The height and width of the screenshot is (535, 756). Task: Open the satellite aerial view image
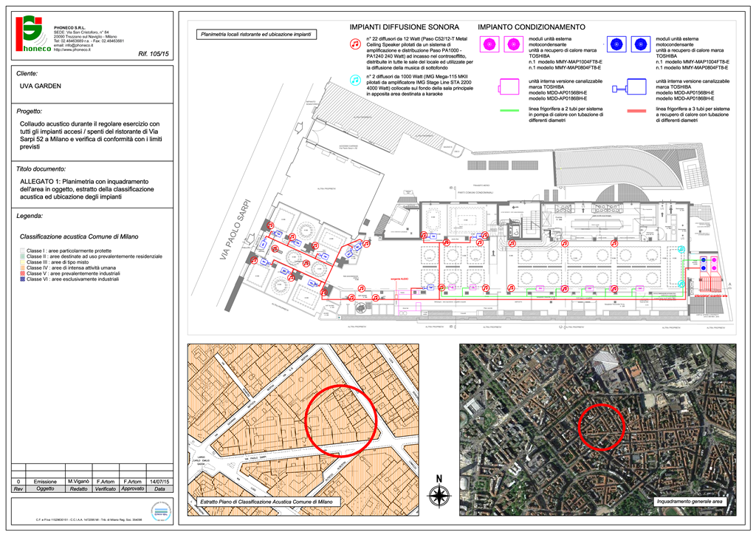click(598, 429)
